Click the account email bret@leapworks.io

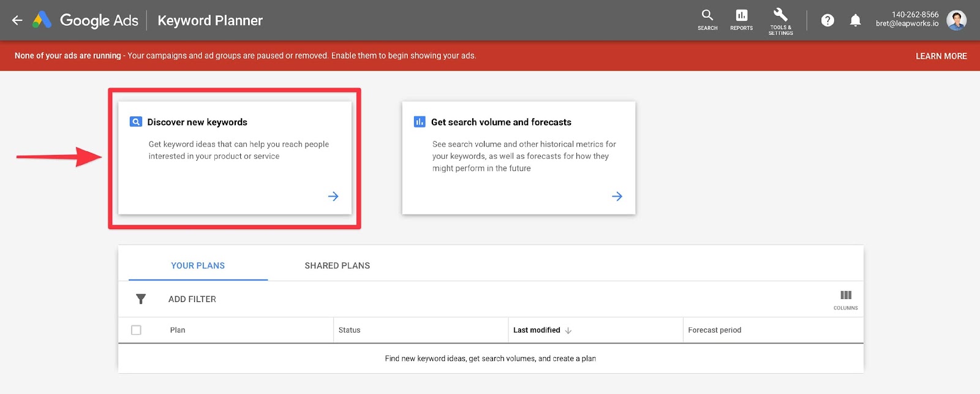pos(907,24)
